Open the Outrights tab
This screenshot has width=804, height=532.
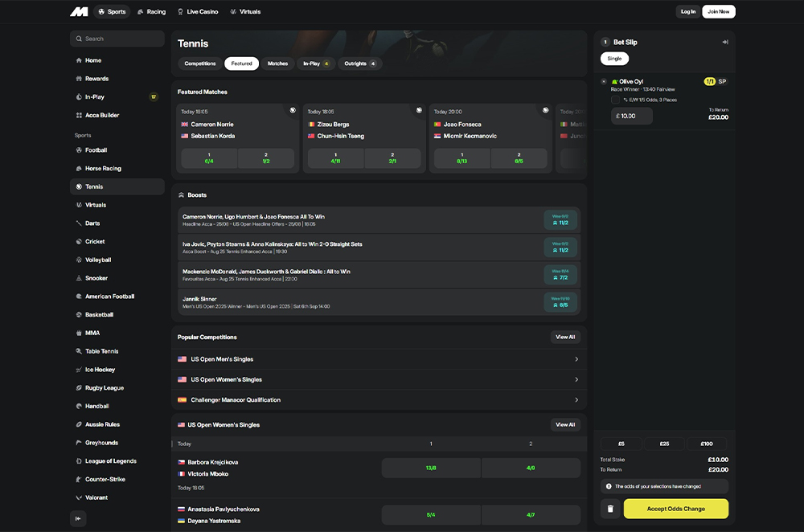[360, 63]
